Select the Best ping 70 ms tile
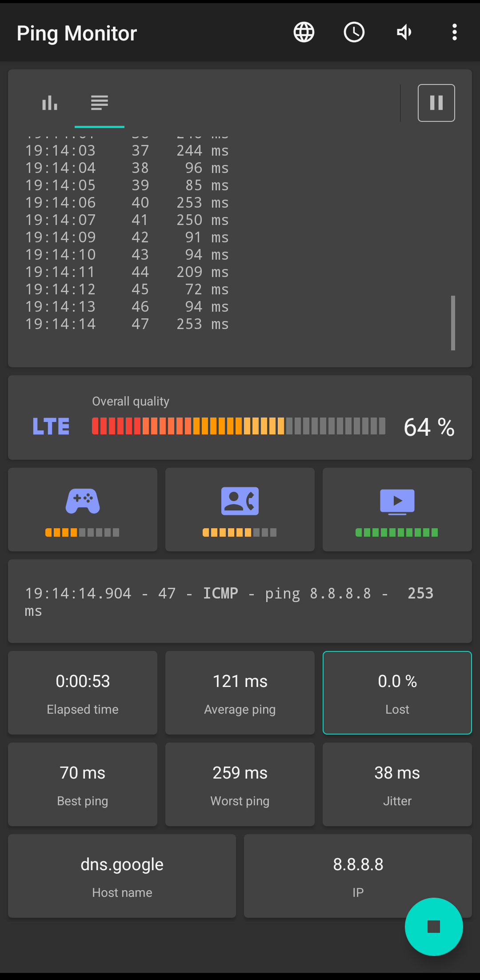Viewport: 480px width, 980px height. click(83, 784)
